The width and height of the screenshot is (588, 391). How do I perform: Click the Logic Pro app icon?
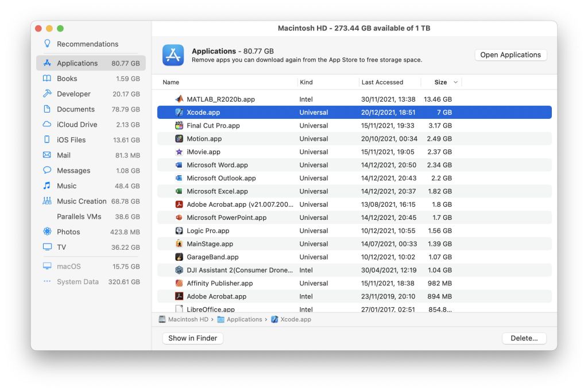(x=179, y=231)
